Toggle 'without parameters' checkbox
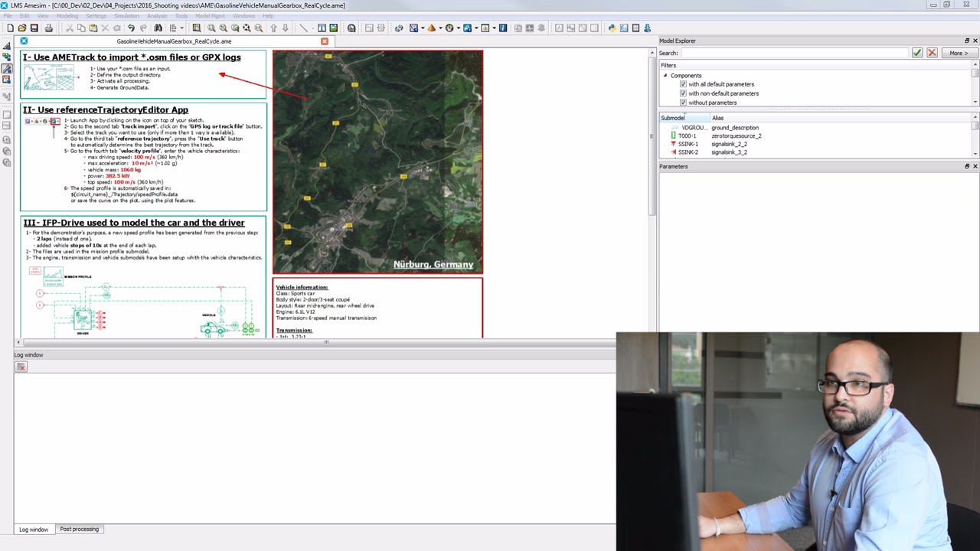 [x=683, y=103]
